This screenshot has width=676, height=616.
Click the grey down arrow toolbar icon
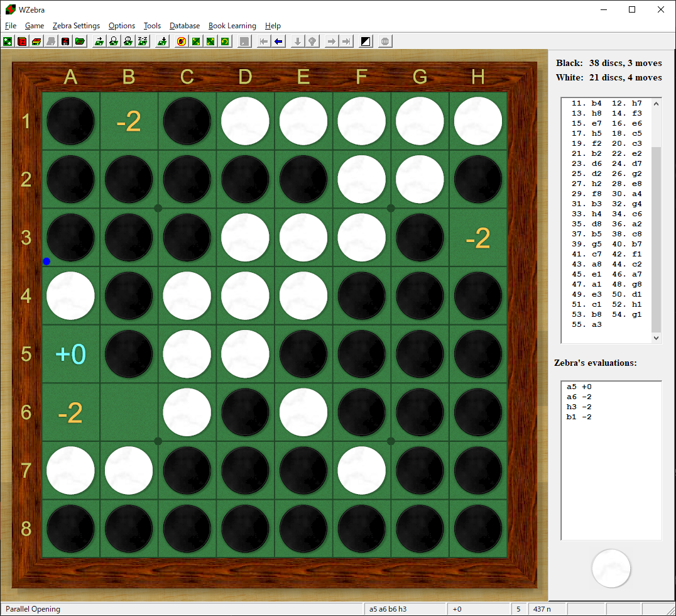pos(297,41)
